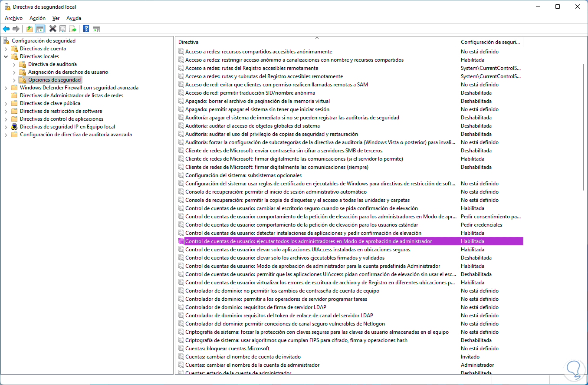Select Cliente de redes de Microsoft: enviar contraseña sin cifrar
Image resolution: width=588 pixels, height=385 pixels.
coord(284,151)
